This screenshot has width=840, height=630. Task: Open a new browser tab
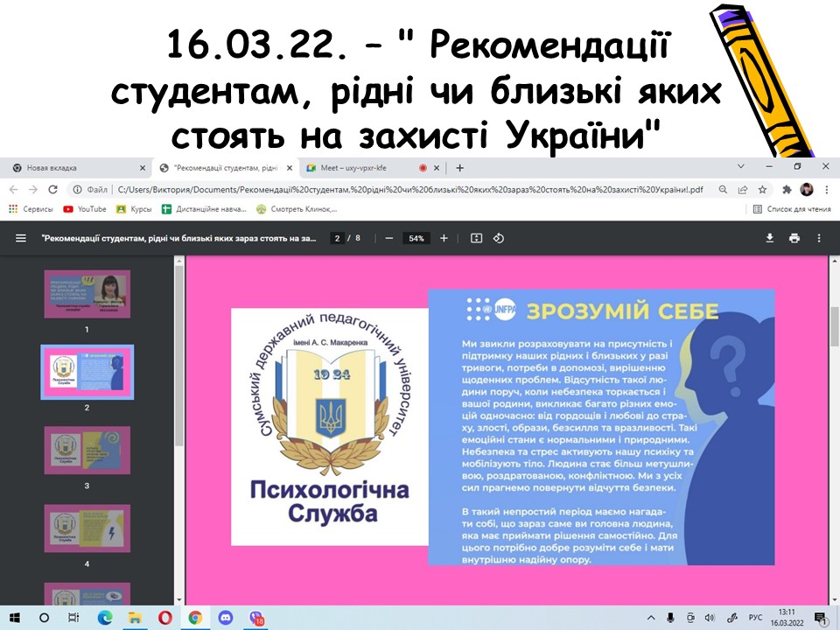(x=459, y=168)
